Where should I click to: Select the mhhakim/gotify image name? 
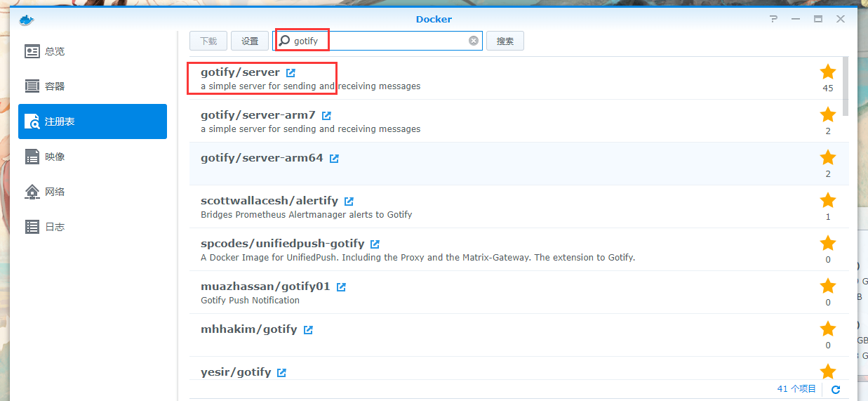249,329
